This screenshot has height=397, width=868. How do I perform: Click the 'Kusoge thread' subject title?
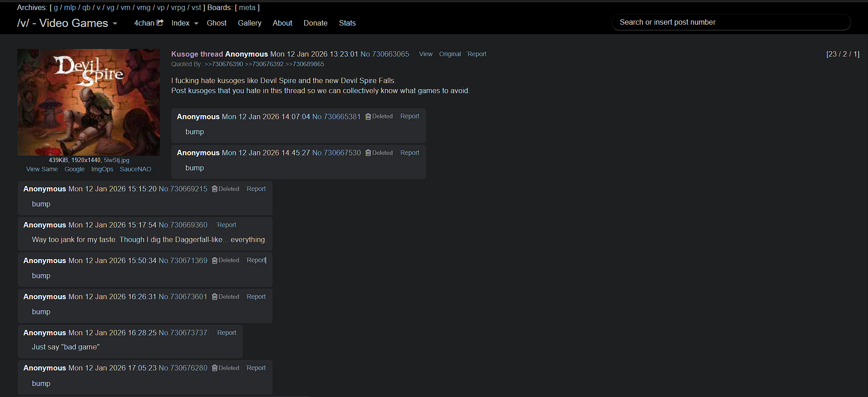(197, 54)
